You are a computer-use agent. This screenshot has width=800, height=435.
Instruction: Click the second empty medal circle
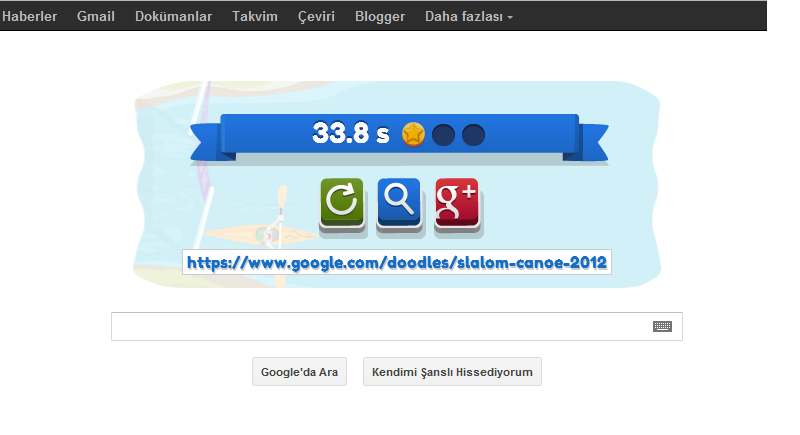coord(443,135)
